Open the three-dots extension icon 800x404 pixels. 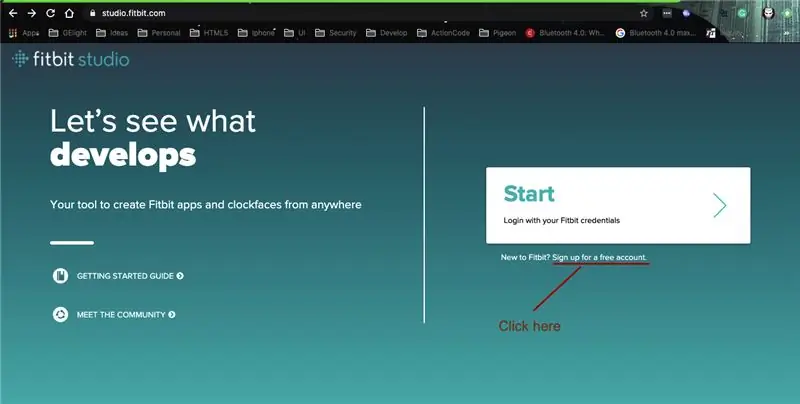pos(667,14)
